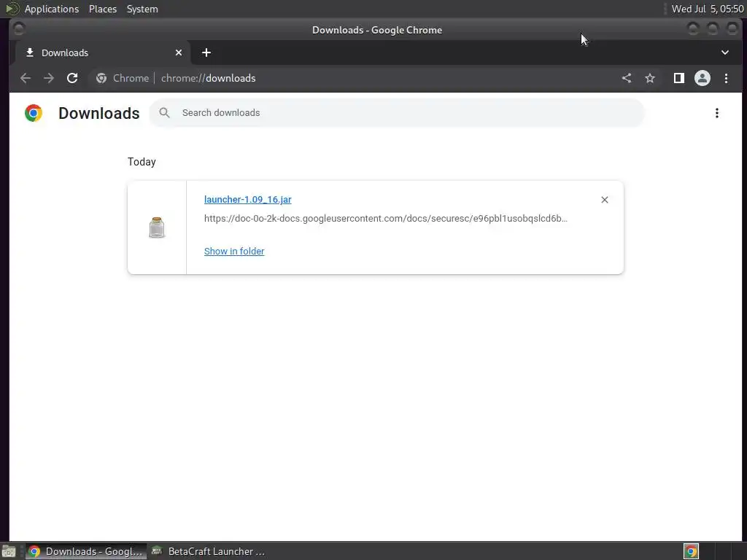747x560 pixels.
Task: Open a new tab with plus button
Action: tap(206, 52)
